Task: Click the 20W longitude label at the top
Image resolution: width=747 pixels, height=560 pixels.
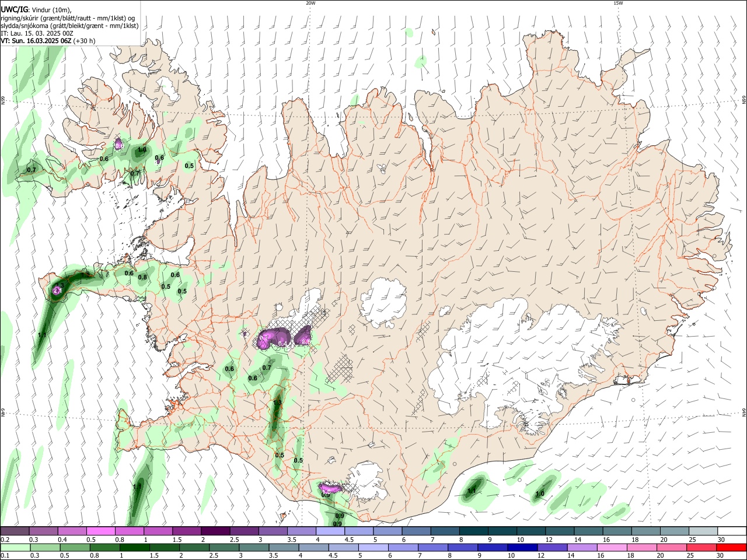Action: [310, 3]
